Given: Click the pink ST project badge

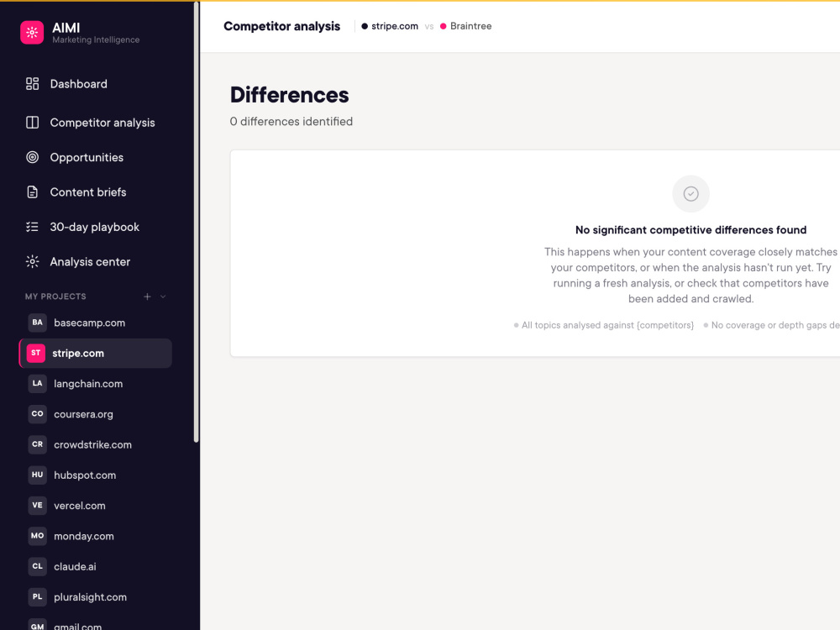Looking at the screenshot, I should pos(36,353).
